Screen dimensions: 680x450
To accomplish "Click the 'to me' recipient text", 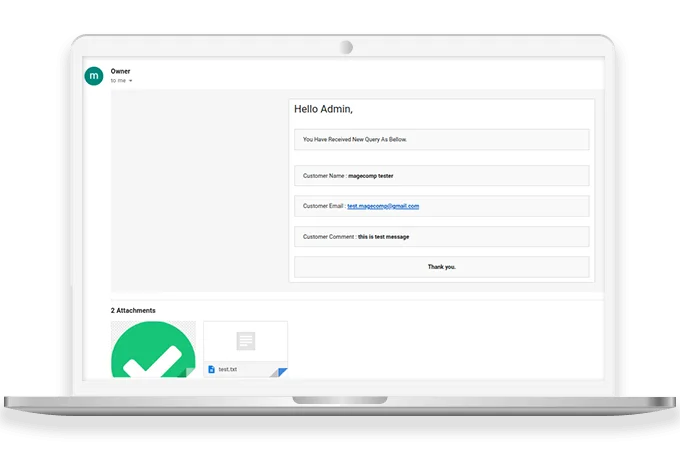I will [x=118, y=81].
